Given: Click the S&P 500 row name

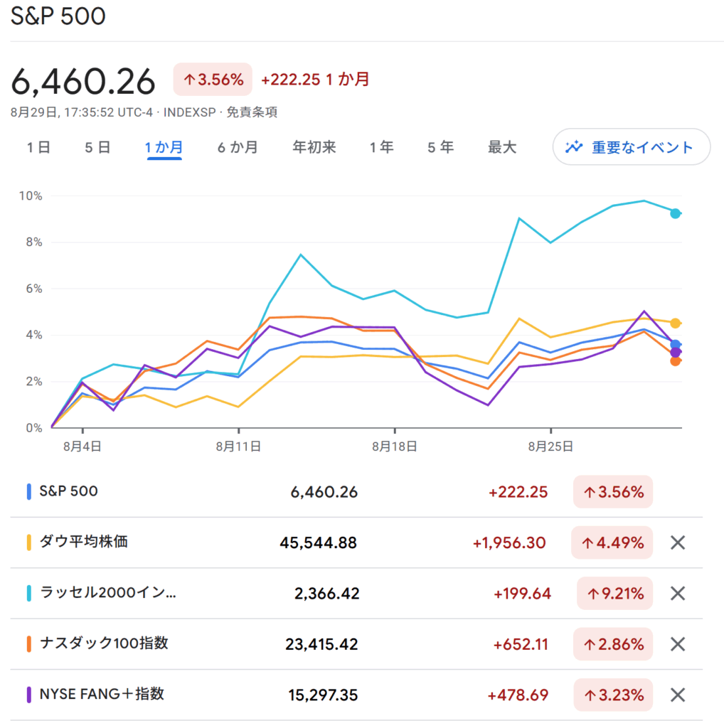Looking at the screenshot, I should (x=69, y=491).
